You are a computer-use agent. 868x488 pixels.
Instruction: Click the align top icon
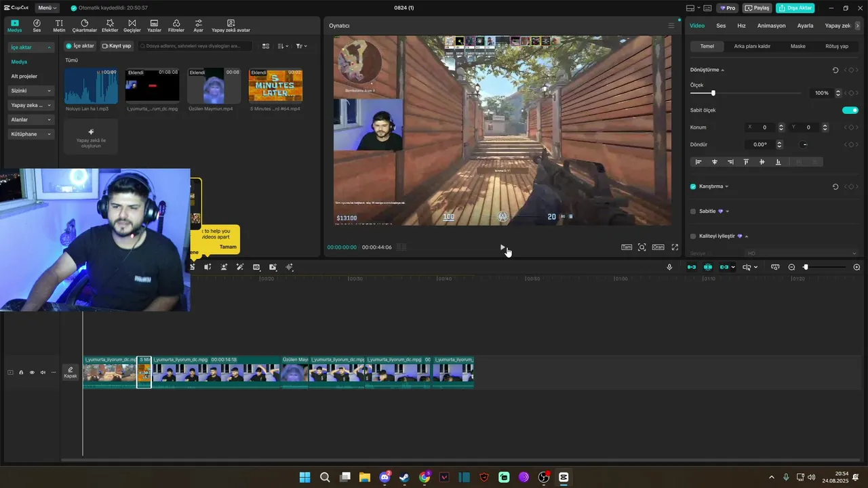[746, 162]
